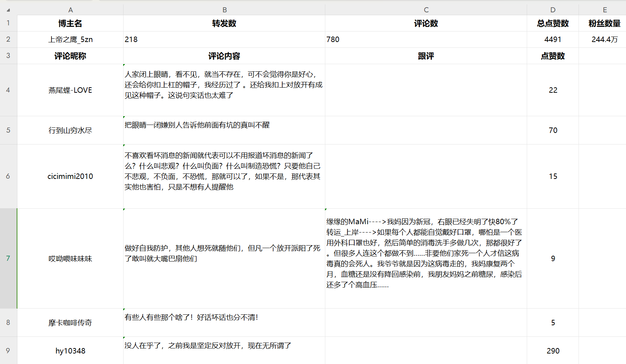Select the nickname cell cicimimi2010
This screenshot has height=364, width=626.
coord(70,176)
